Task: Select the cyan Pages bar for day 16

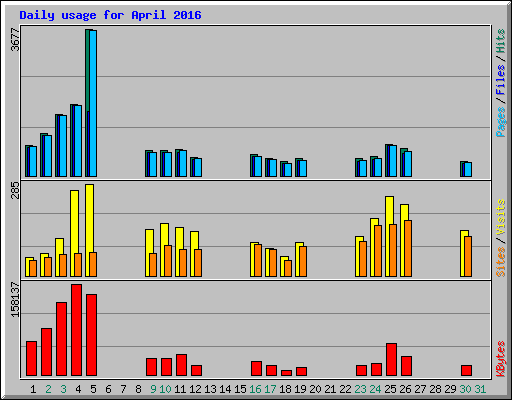Action: click(x=258, y=166)
